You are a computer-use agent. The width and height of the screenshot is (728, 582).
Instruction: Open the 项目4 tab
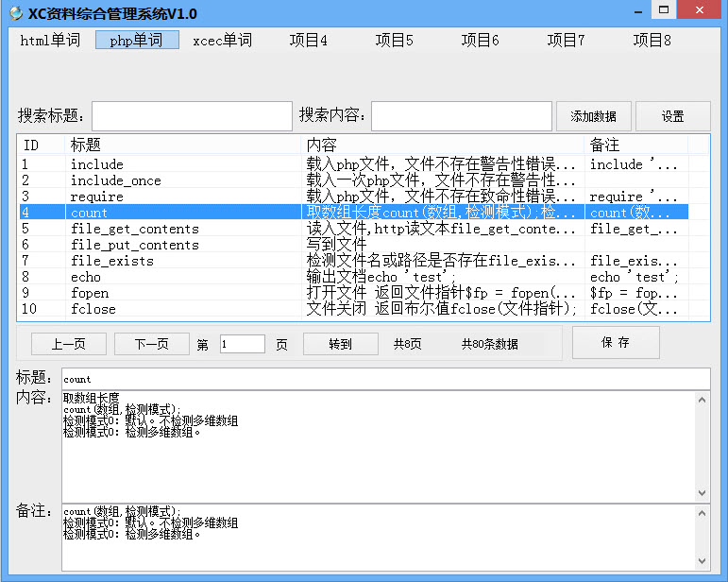(308, 41)
